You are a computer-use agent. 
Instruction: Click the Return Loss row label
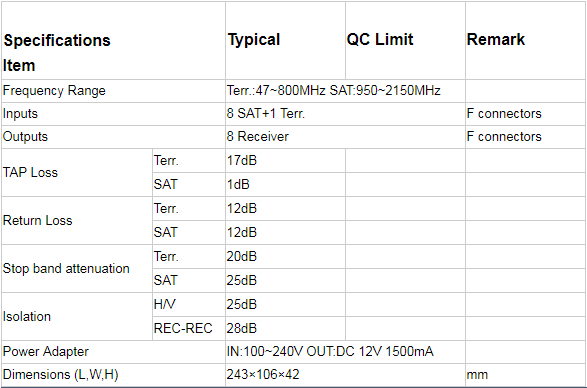tap(37, 220)
